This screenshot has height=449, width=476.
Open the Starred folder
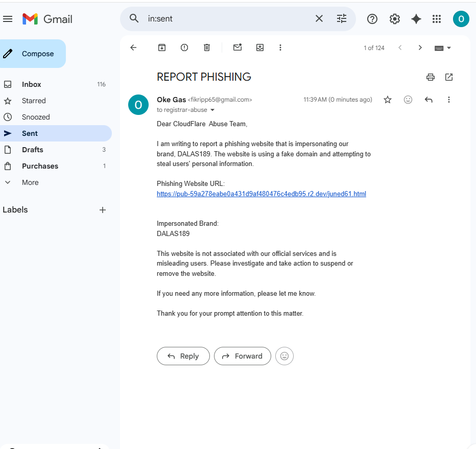pos(56,101)
